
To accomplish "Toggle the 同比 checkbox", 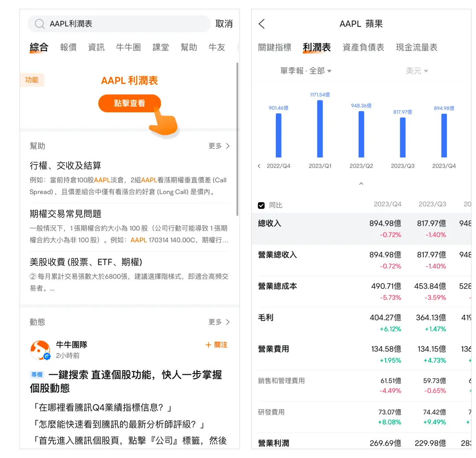I will [261, 205].
